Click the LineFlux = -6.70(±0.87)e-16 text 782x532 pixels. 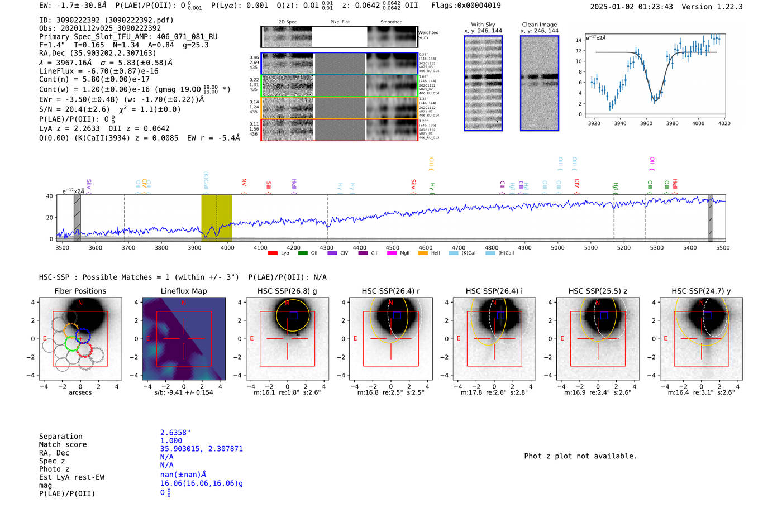click(99, 71)
